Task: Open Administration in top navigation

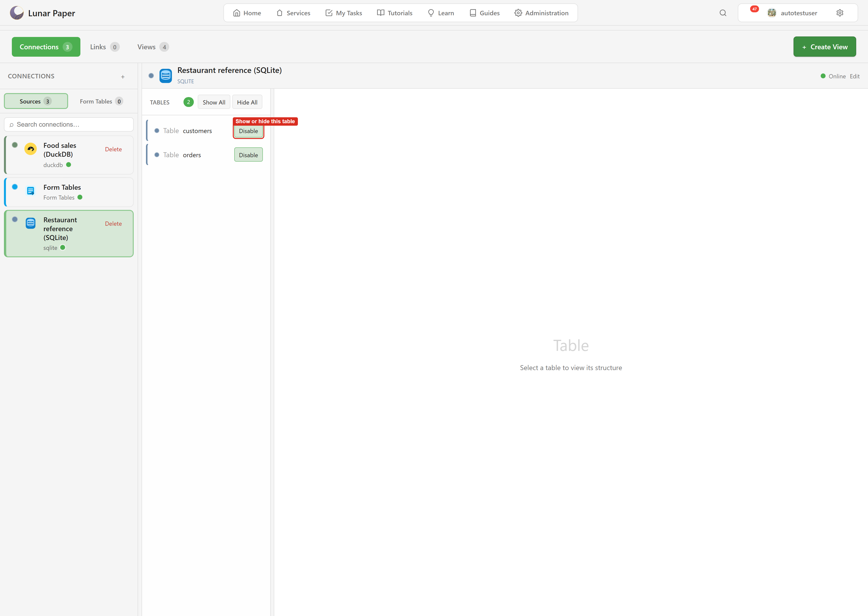Action: coord(542,13)
